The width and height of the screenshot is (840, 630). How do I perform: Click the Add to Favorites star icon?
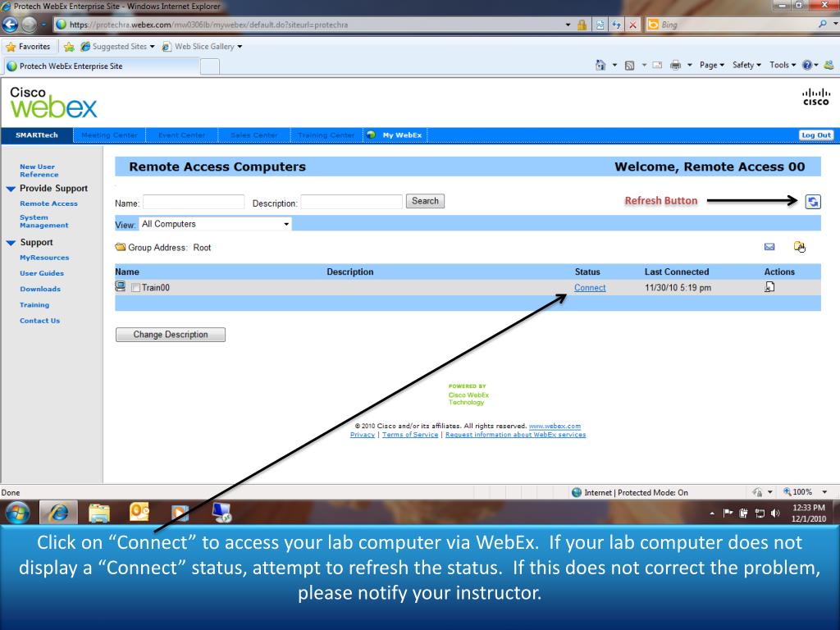pos(69,47)
